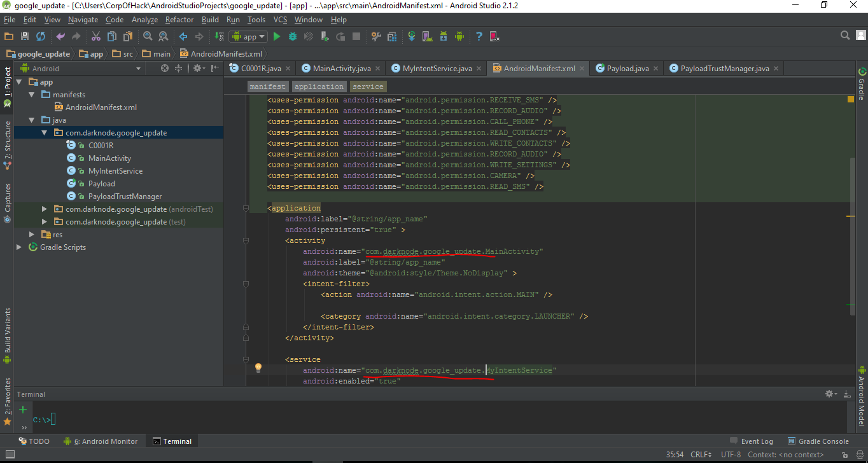
Task: Run the app with the green play button
Action: 277,37
